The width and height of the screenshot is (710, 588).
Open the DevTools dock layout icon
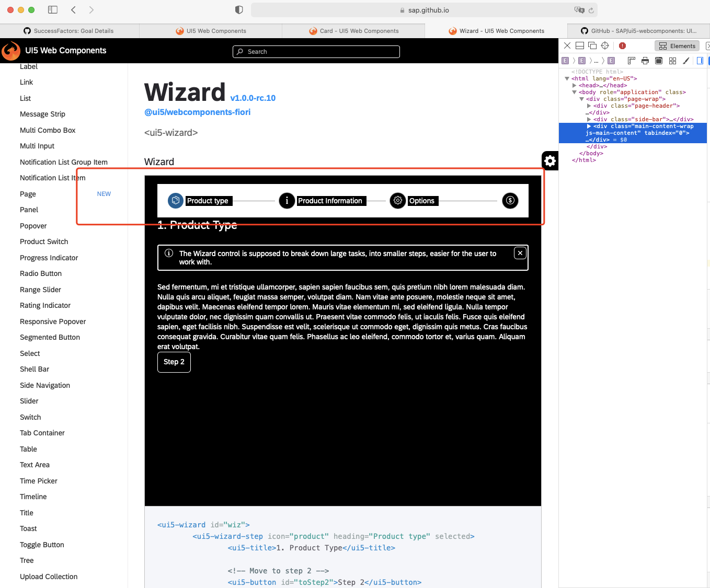point(579,45)
